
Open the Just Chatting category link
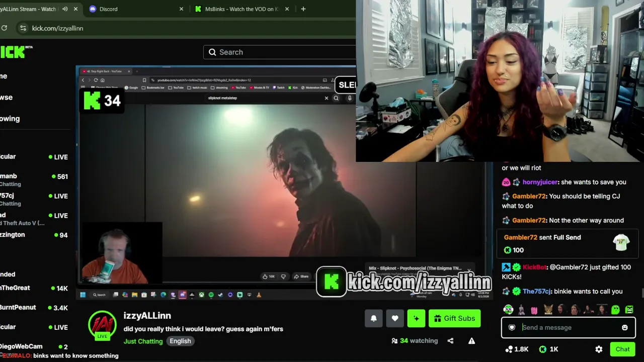(x=143, y=341)
